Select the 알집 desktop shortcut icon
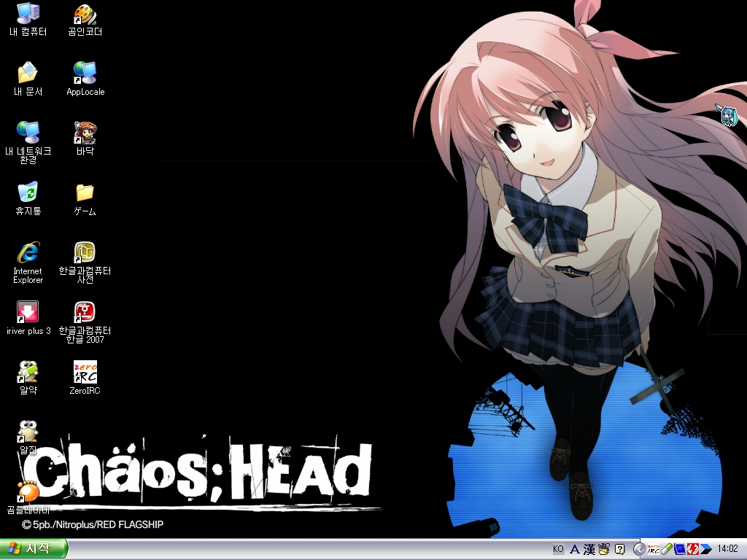This screenshot has width=747, height=560. 28,437
